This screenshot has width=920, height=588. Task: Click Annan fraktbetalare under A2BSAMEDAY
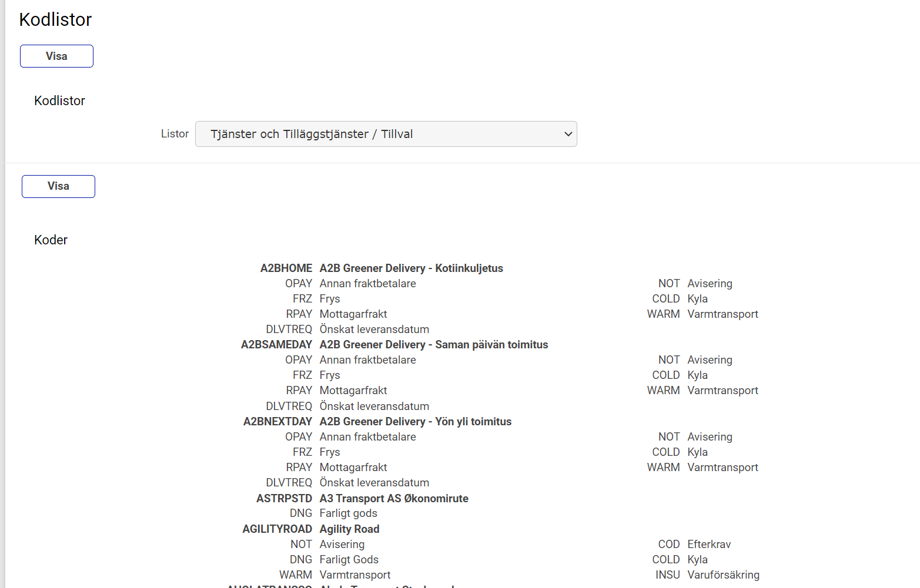368,359
